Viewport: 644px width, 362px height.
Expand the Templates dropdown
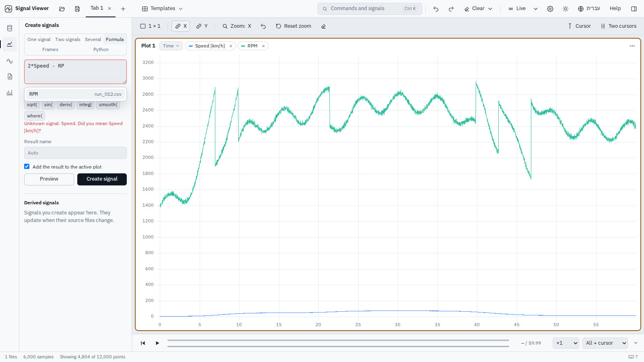coord(163,8)
